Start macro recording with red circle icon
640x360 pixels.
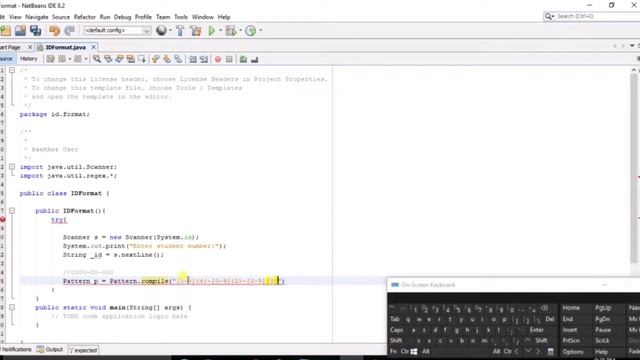218,60
